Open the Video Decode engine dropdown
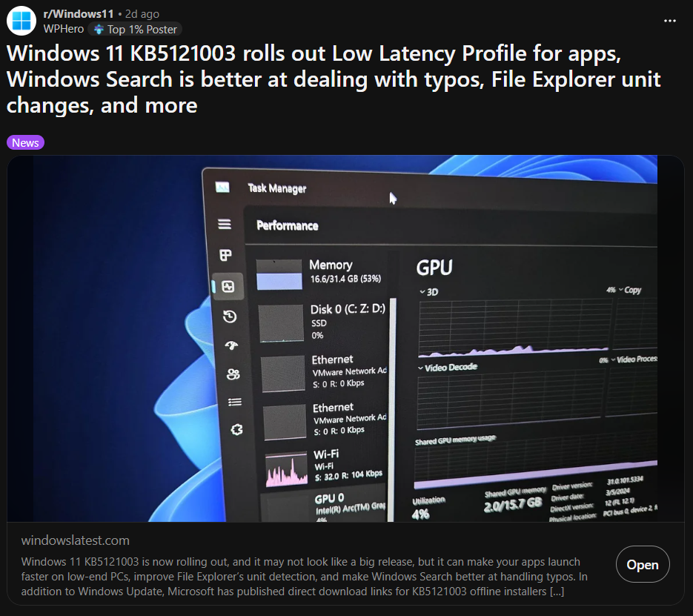The image size is (693, 616). [x=447, y=367]
